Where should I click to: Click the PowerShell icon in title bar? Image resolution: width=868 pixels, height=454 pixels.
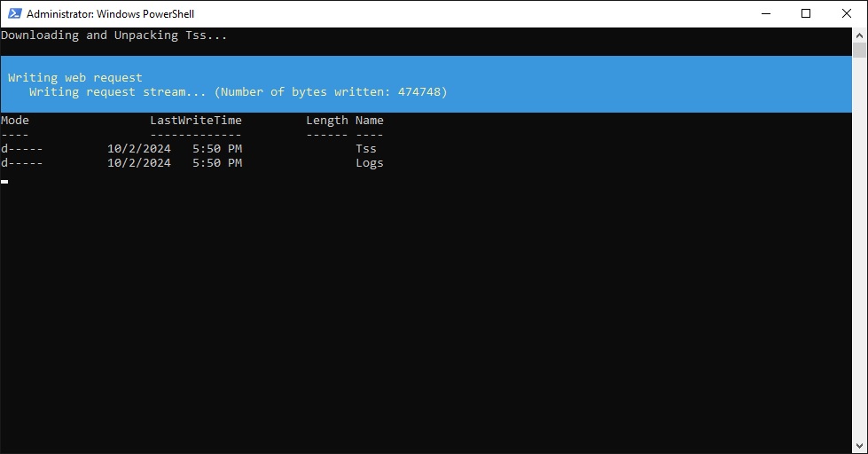pyautogui.click(x=14, y=13)
